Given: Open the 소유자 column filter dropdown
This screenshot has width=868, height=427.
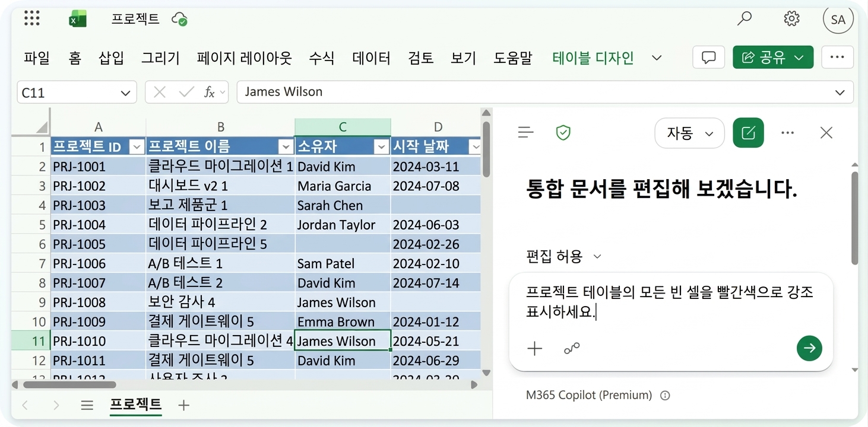Looking at the screenshot, I should coord(381,146).
